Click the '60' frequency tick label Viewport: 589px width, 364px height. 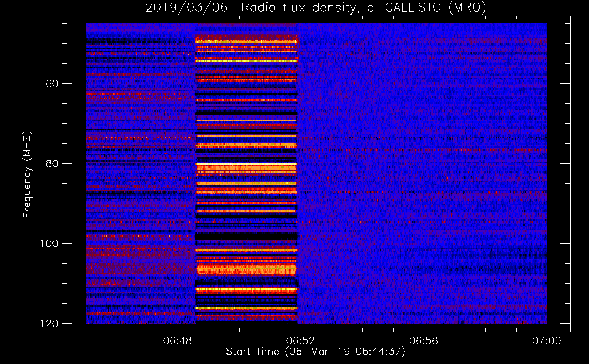52,84
